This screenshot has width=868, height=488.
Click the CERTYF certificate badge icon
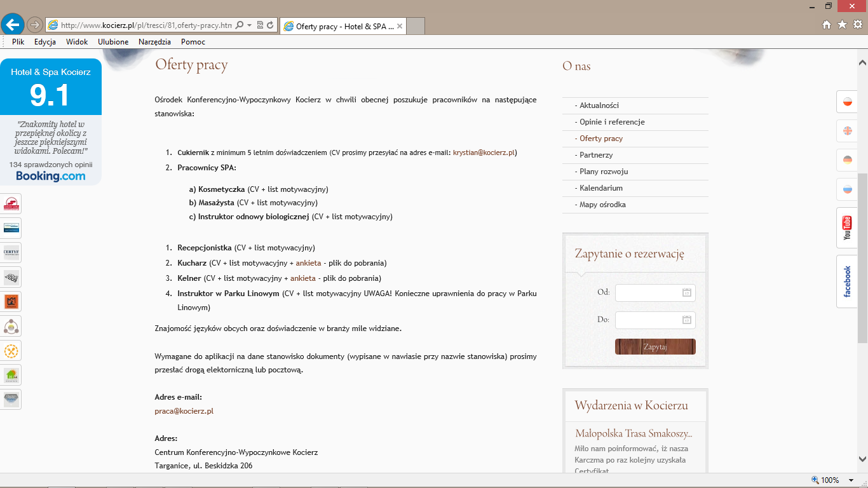point(11,252)
